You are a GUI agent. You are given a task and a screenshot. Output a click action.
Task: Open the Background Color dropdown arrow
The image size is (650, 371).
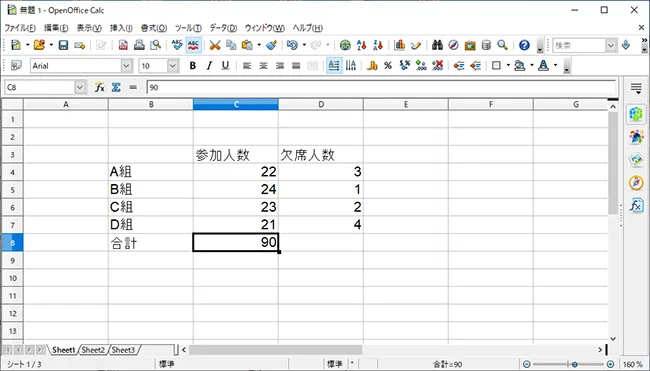(x=532, y=65)
